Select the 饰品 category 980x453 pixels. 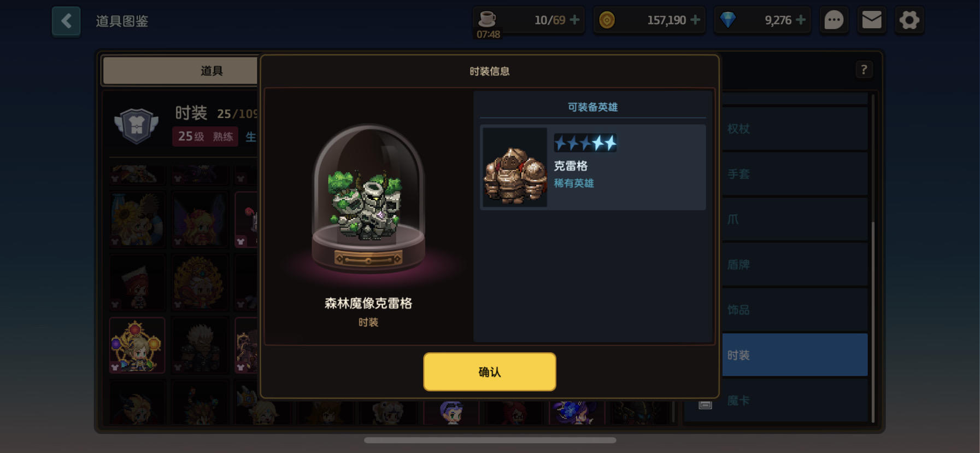(x=795, y=310)
